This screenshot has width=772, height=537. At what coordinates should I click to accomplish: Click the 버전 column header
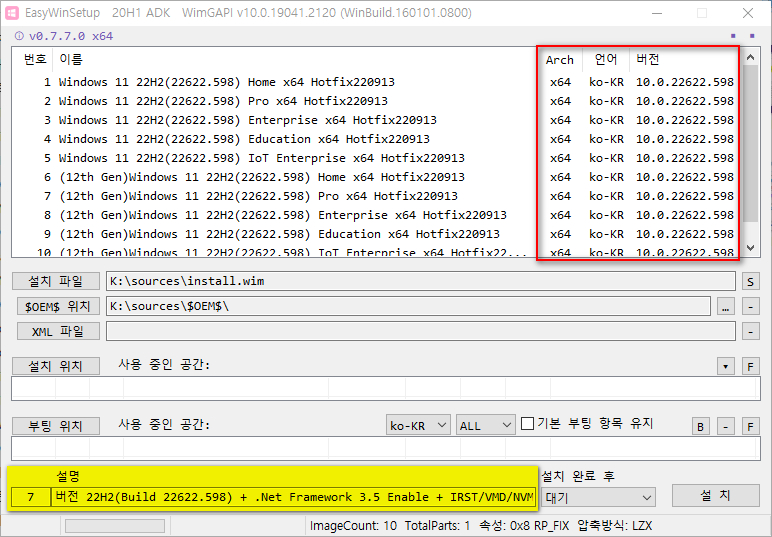[x=684, y=59]
